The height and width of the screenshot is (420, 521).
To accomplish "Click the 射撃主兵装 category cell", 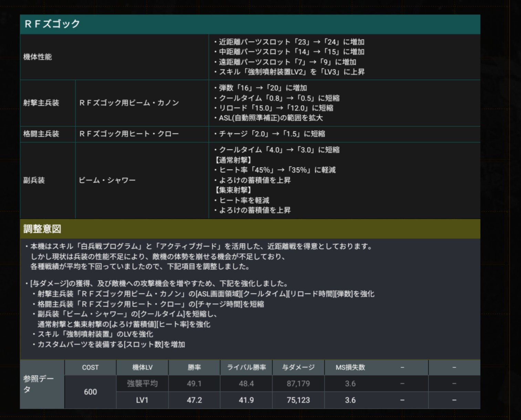I will 41,103.
